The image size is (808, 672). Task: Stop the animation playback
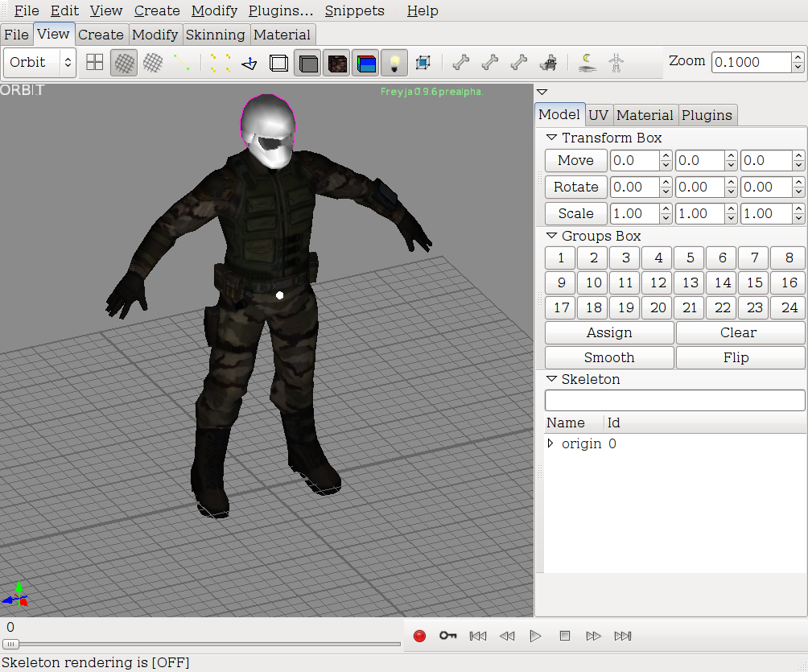pos(565,636)
